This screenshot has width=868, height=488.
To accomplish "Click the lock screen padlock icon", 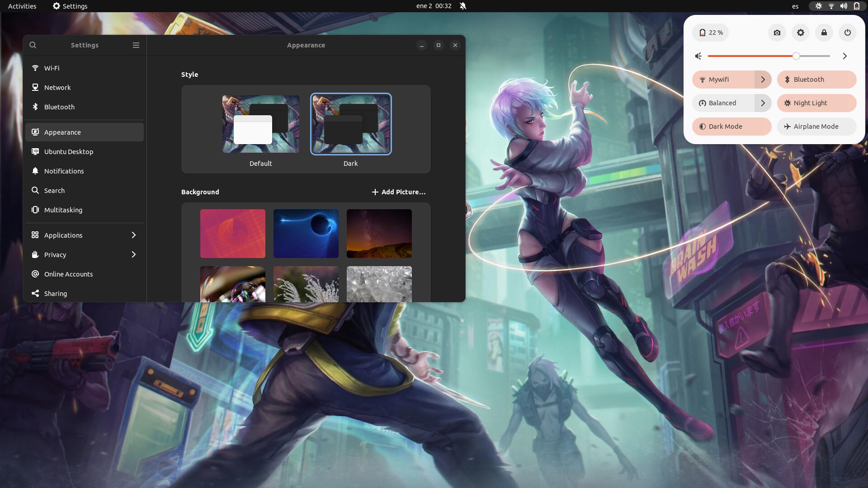I will (x=824, y=33).
